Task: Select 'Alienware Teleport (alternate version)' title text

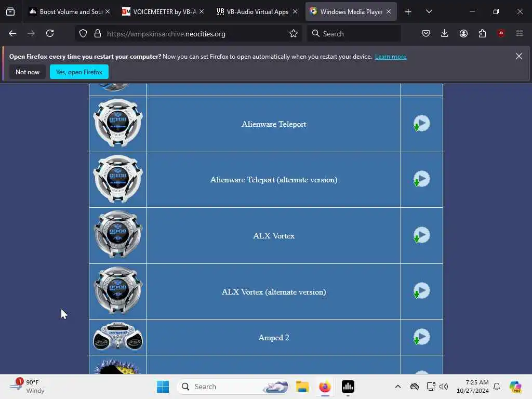Action: (273, 180)
